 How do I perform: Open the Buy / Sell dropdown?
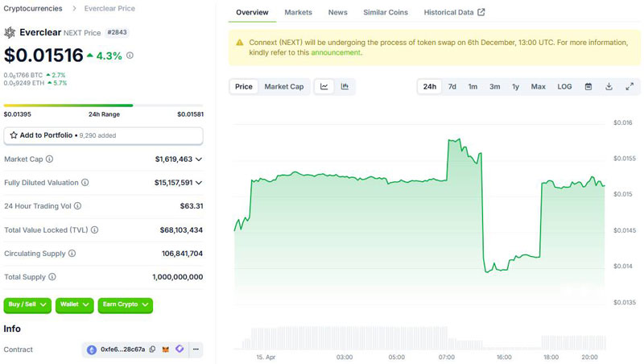(x=27, y=305)
